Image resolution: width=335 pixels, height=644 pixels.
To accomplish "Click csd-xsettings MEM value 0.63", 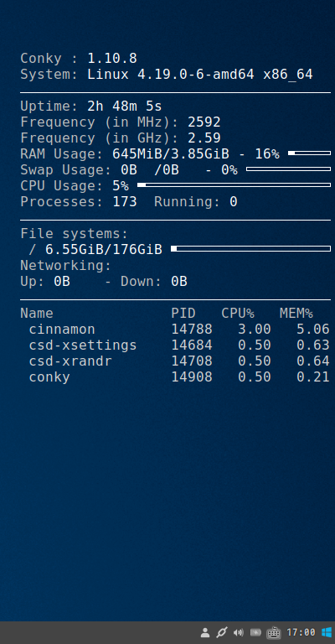I will 313,345.
